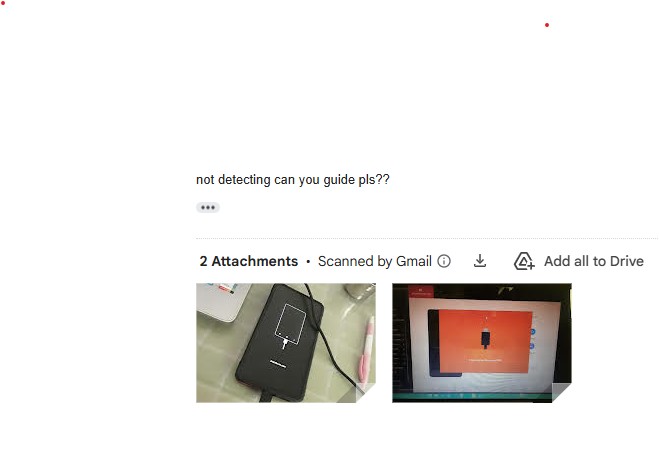Click the 2 Attachments heading

click(249, 261)
